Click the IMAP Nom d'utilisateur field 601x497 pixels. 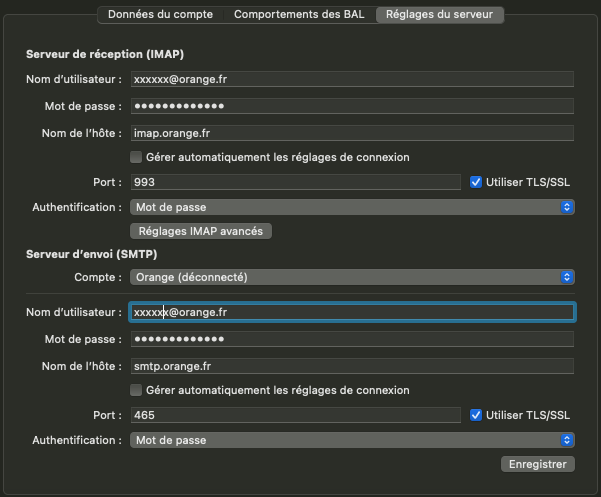pyautogui.click(x=352, y=79)
